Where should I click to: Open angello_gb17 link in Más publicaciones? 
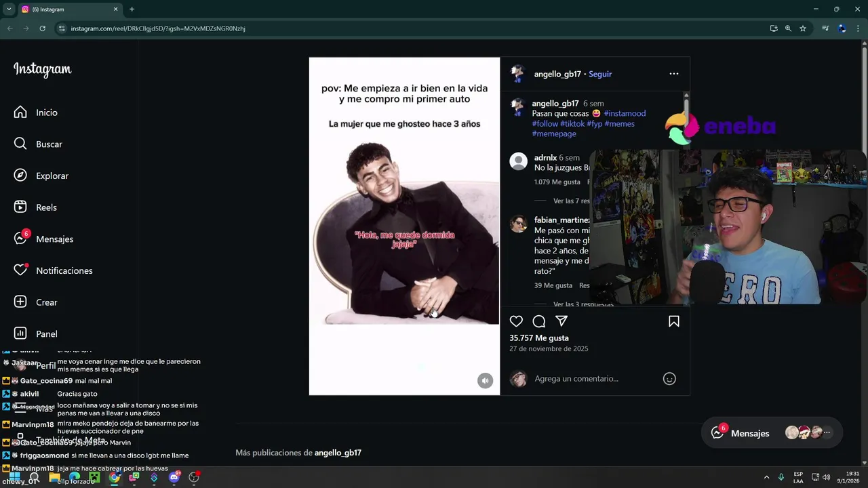(x=338, y=453)
